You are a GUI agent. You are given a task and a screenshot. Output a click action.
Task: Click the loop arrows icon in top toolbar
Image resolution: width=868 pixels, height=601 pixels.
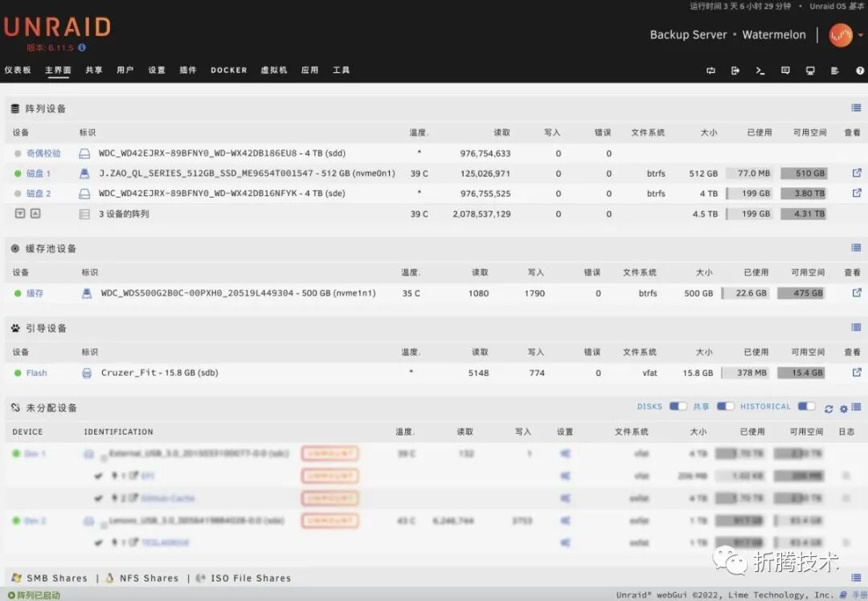coord(710,70)
